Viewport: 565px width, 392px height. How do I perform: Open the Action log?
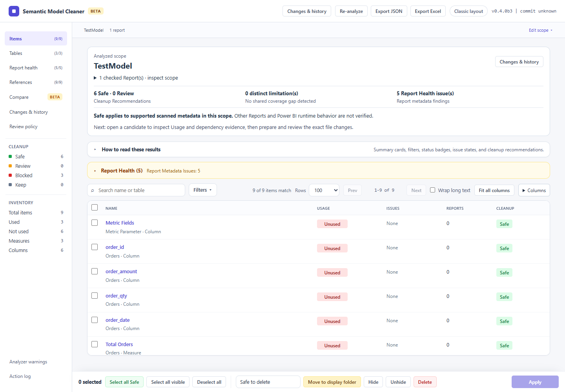point(20,376)
